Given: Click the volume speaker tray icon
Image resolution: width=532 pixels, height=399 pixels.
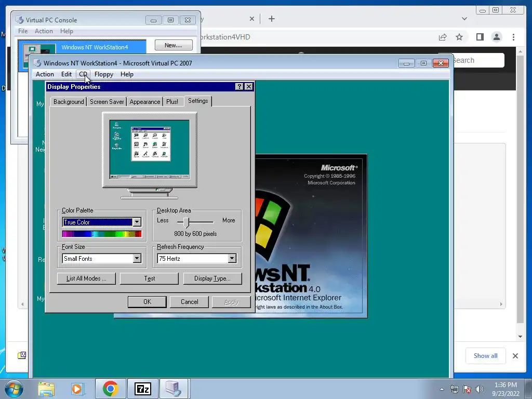Looking at the screenshot, I should (480, 389).
